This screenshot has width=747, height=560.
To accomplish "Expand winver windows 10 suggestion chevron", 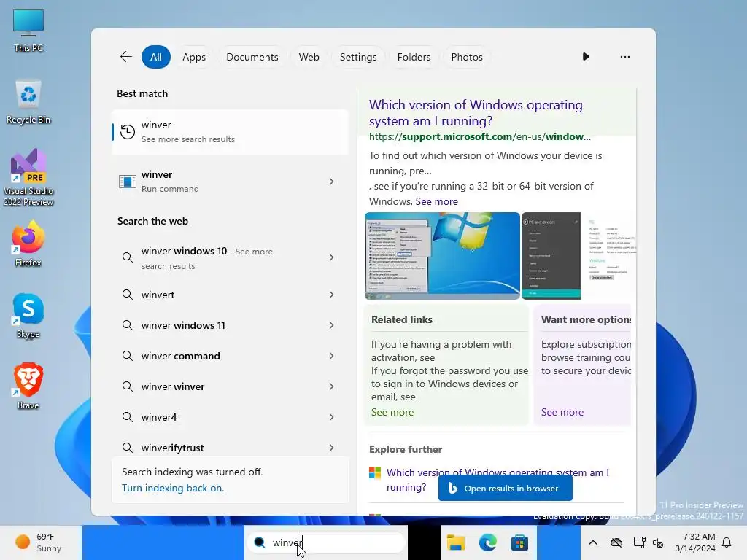I will (x=331, y=257).
